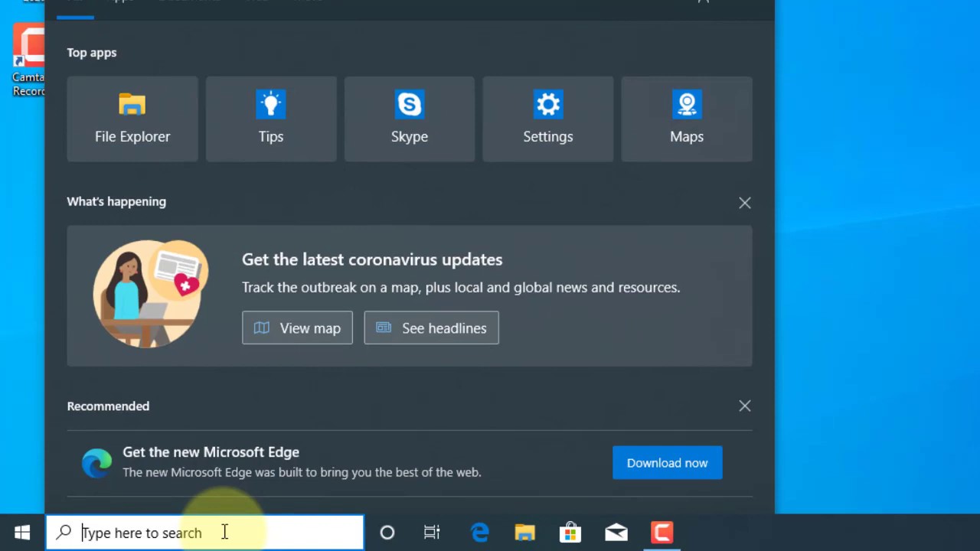Open the Mail app from the taskbar

pos(616,533)
